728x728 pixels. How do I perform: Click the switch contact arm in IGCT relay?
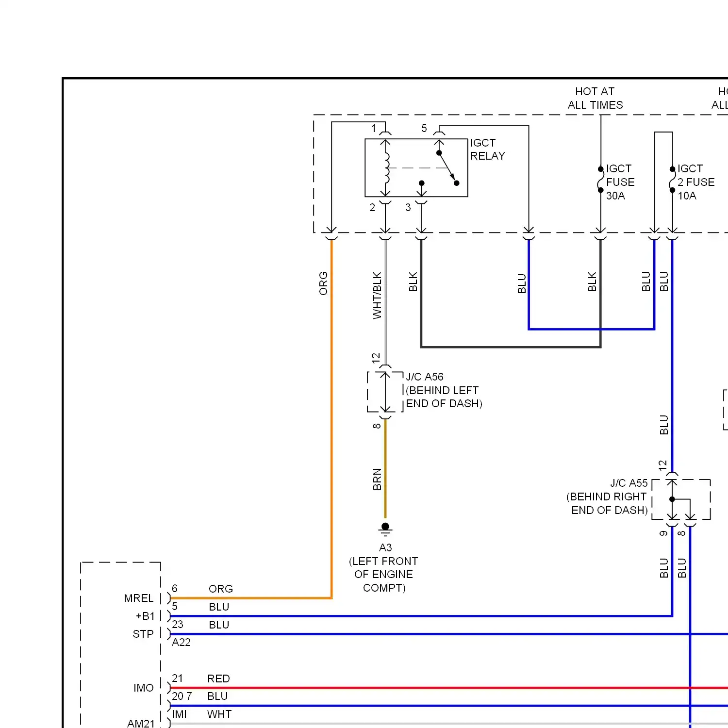[447, 168]
